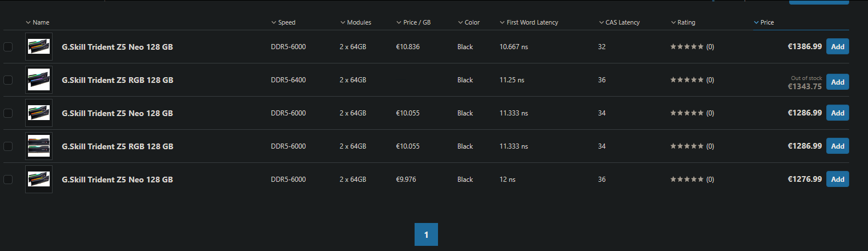The width and height of the screenshot is (868, 251).
Task: Sort by the Color column header
Action: 469,22
